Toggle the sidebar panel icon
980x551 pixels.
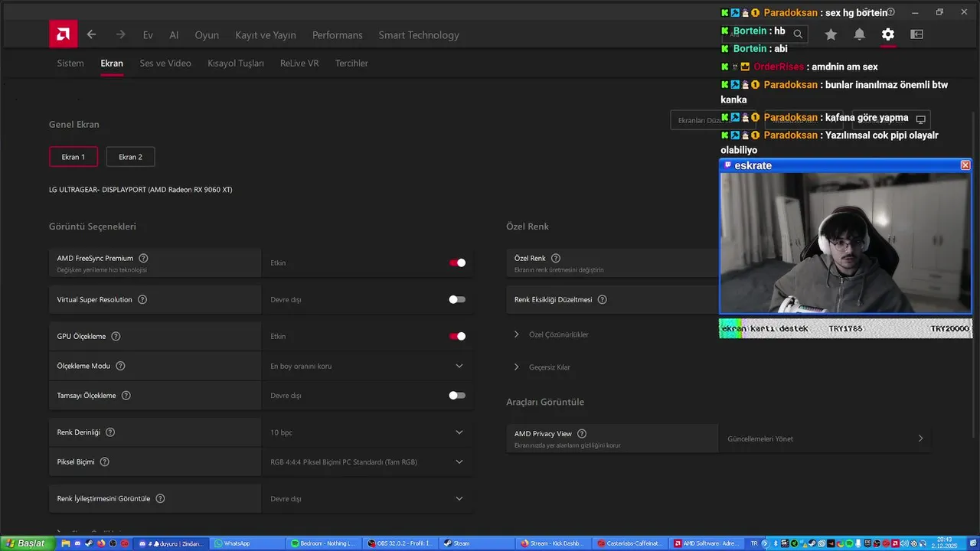pos(916,34)
